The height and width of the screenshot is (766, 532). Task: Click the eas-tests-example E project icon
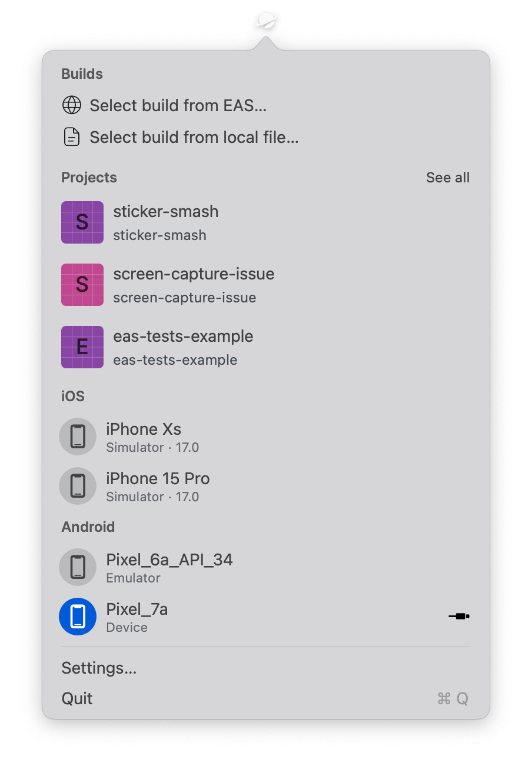coord(82,347)
